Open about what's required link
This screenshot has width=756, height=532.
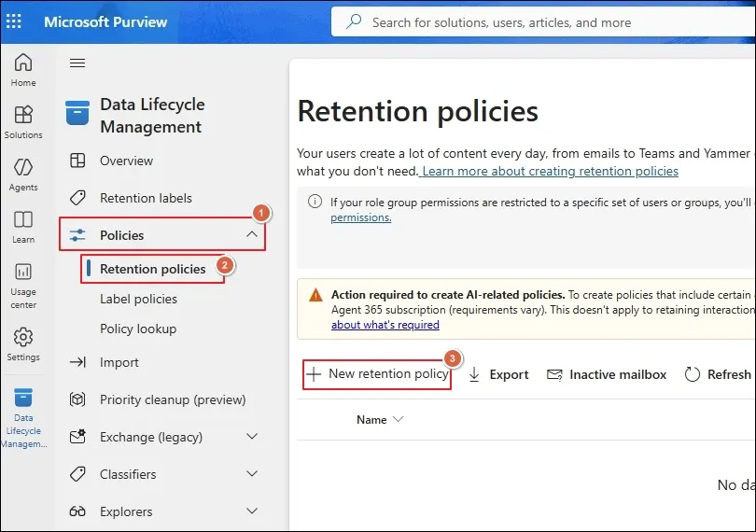pyautogui.click(x=385, y=325)
